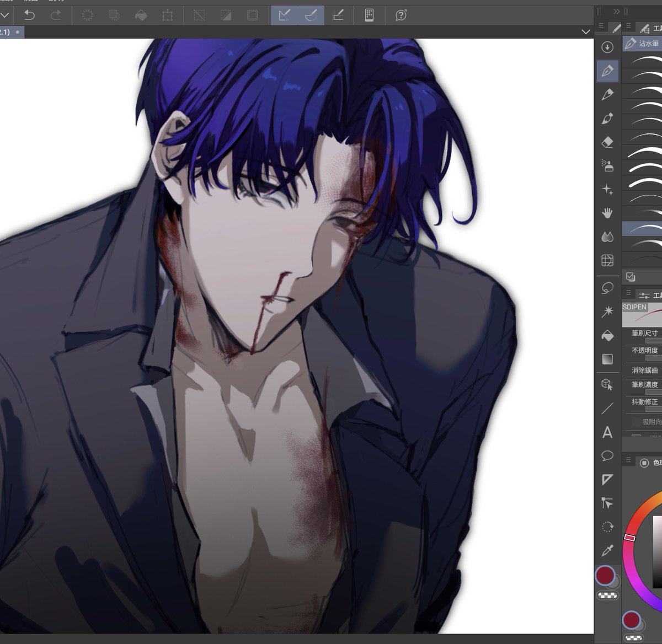Image resolution: width=662 pixels, height=644 pixels.
Task: Click the red hue marker on the color wheel
Action: (x=629, y=537)
